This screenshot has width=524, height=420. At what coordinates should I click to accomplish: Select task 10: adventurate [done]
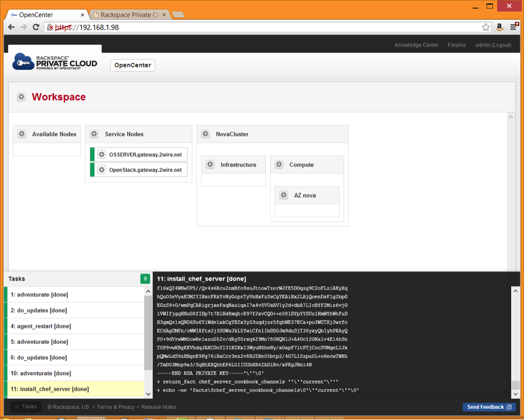(x=74, y=373)
